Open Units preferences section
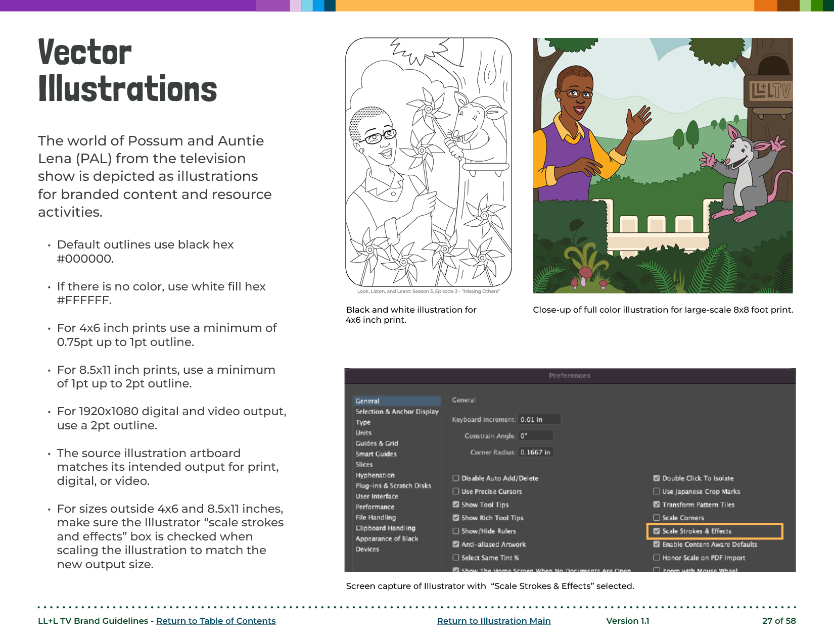834x644 pixels. [x=363, y=433]
